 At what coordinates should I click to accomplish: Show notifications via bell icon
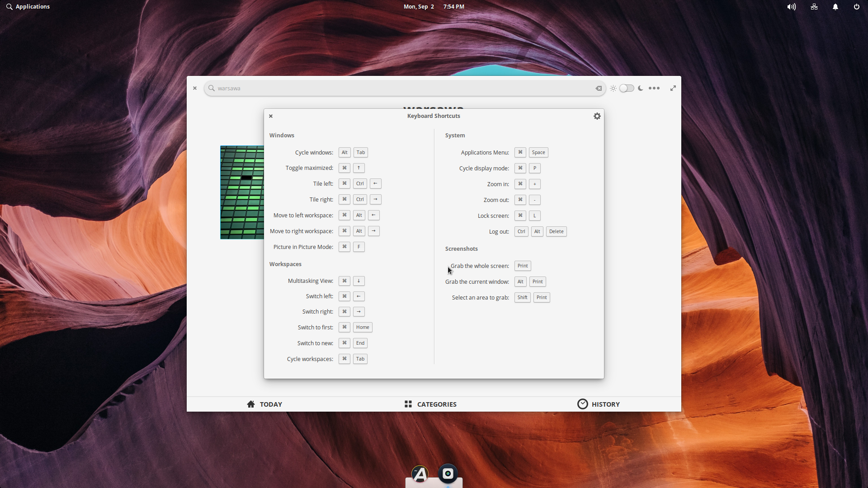click(x=835, y=7)
